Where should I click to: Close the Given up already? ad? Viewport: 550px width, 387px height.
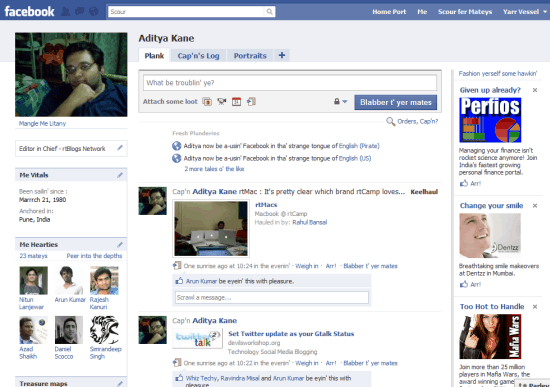pyautogui.click(x=535, y=90)
